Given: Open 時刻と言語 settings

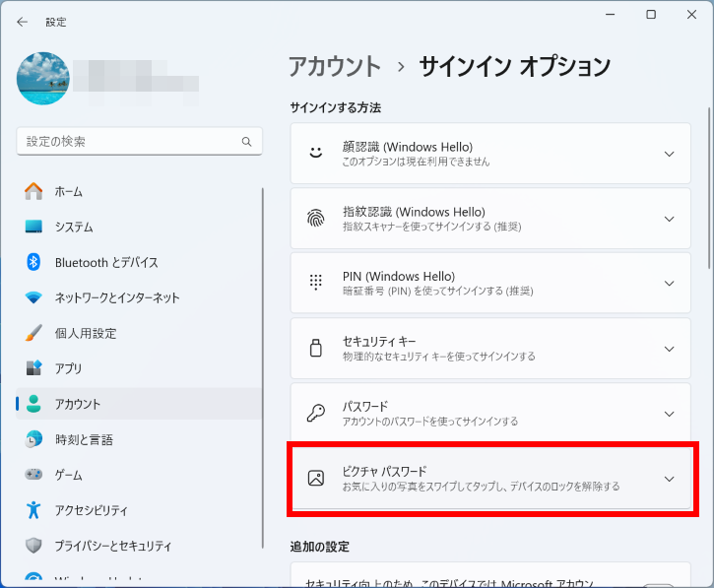Looking at the screenshot, I should coord(139,439).
